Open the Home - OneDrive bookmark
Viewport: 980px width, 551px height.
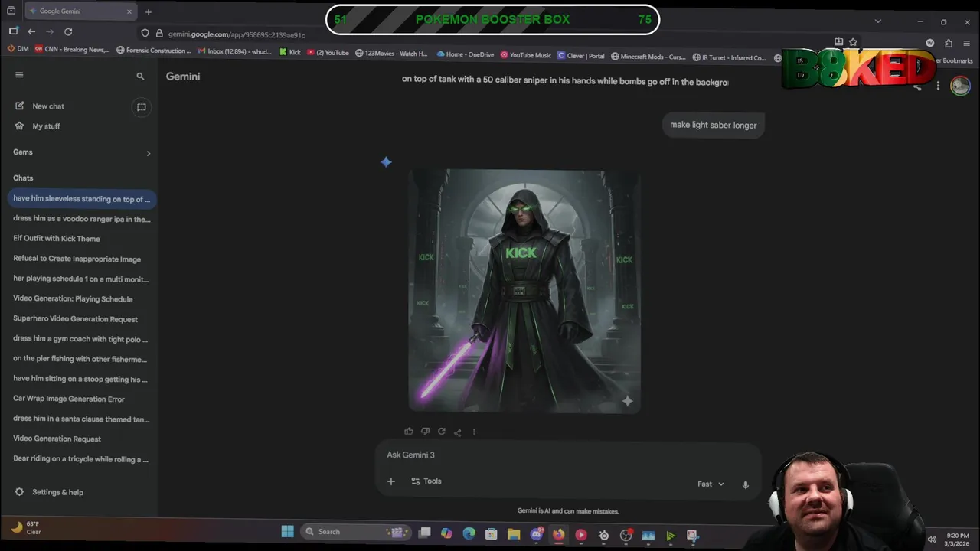tap(465, 54)
